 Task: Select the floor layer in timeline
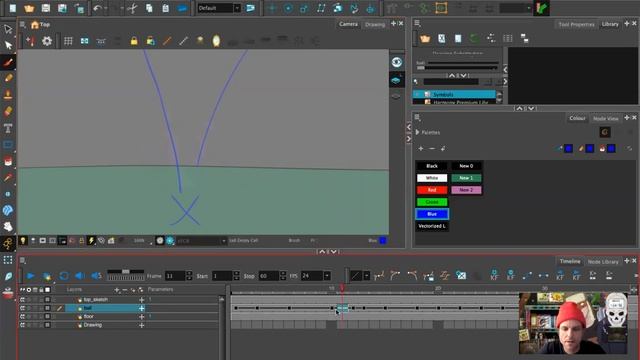point(89,317)
